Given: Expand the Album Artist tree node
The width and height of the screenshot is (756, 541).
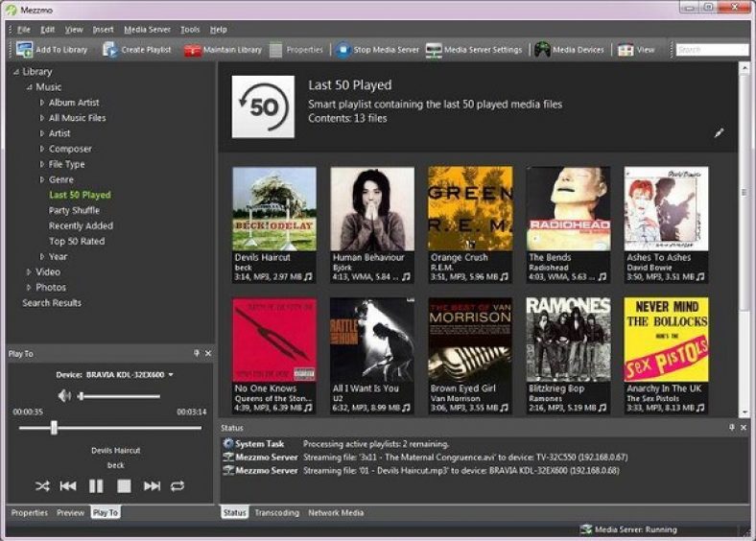Looking at the screenshot, I should click(42, 103).
